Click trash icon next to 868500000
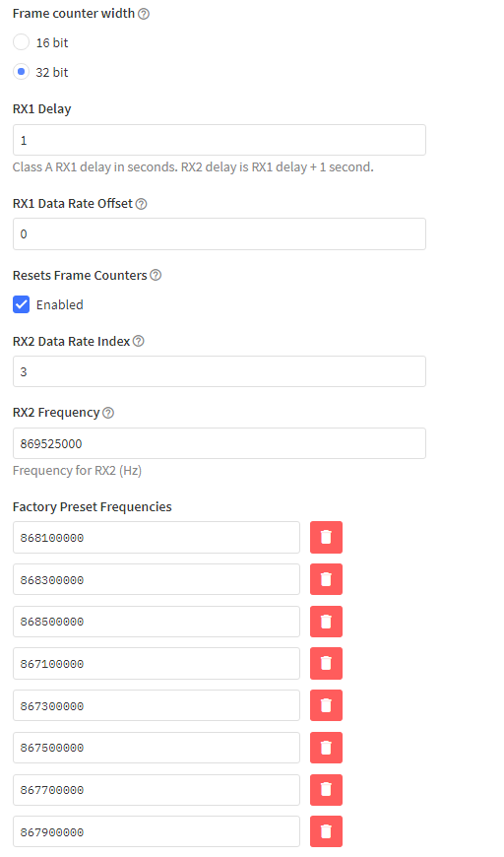 point(326,622)
